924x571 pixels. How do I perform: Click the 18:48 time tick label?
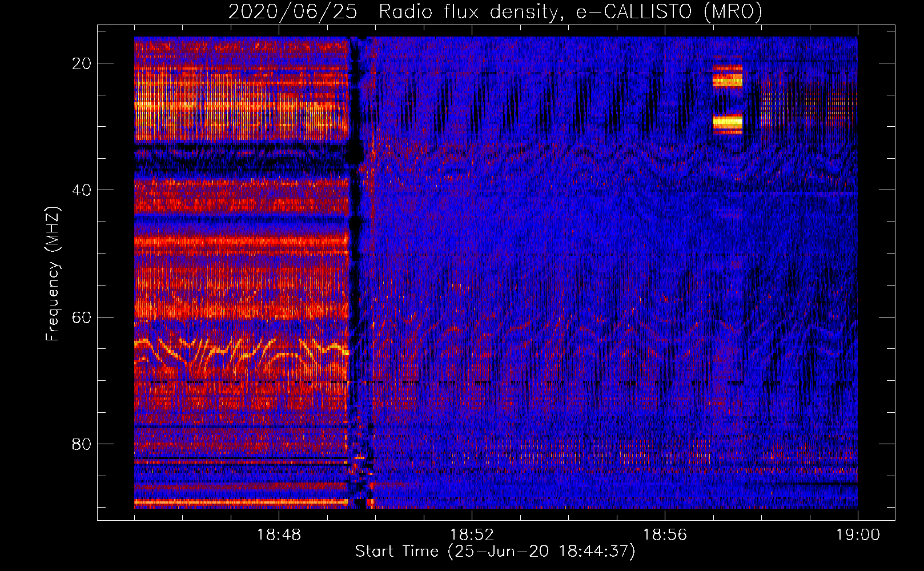point(279,535)
